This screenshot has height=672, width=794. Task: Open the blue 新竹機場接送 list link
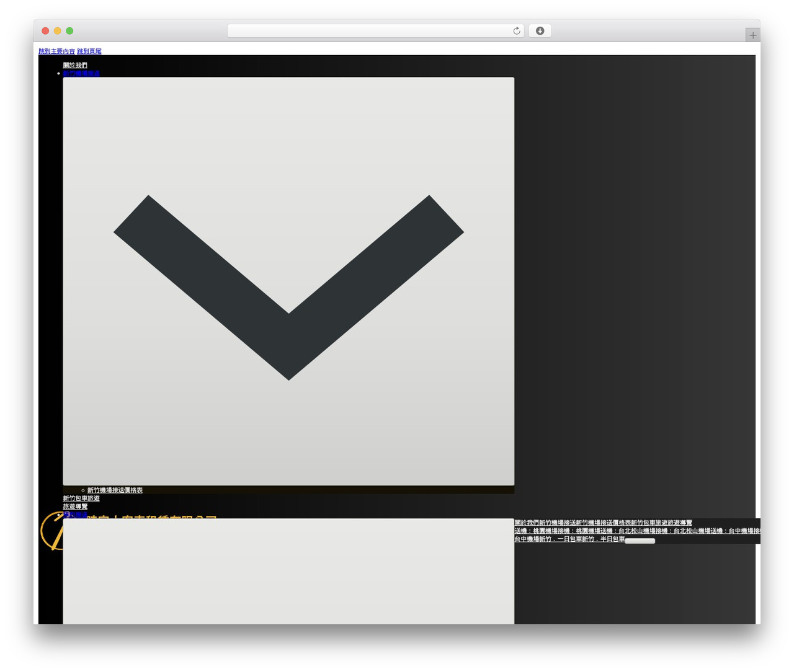click(x=81, y=73)
